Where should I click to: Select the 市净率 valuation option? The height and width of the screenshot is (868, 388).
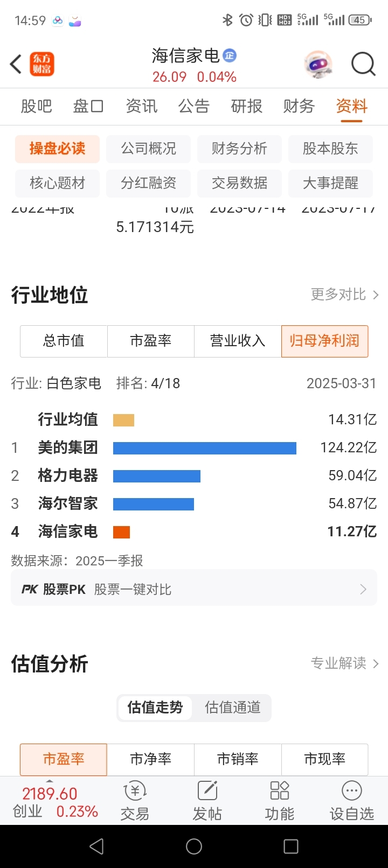pos(151,759)
